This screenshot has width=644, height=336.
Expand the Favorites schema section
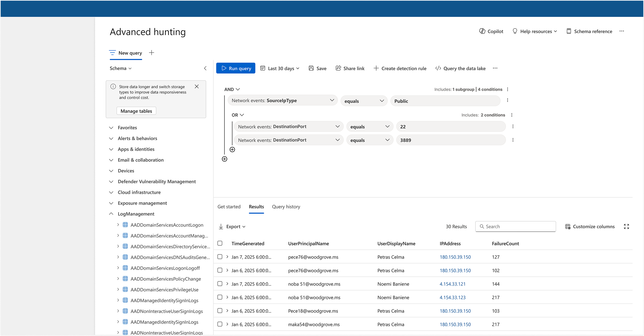click(x=111, y=128)
